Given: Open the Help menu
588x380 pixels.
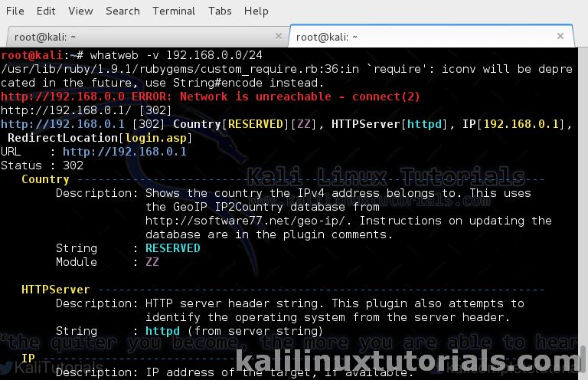Looking at the screenshot, I should pos(256,11).
